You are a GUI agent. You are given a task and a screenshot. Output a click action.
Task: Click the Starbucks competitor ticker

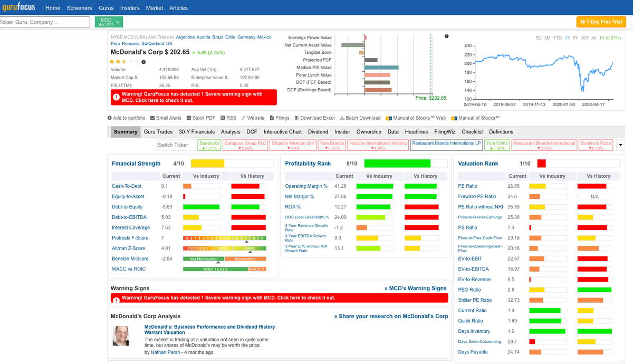click(209, 145)
